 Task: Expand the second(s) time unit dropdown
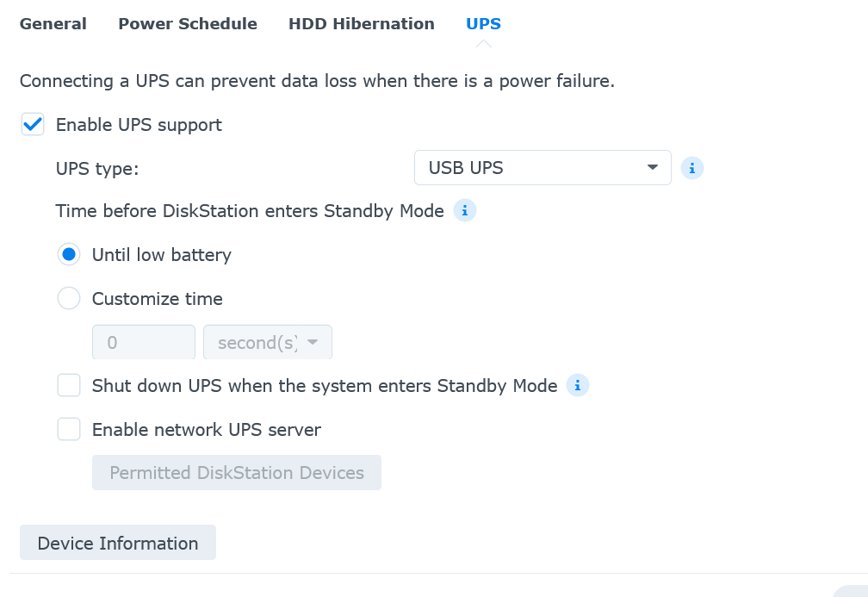click(x=268, y=342)
